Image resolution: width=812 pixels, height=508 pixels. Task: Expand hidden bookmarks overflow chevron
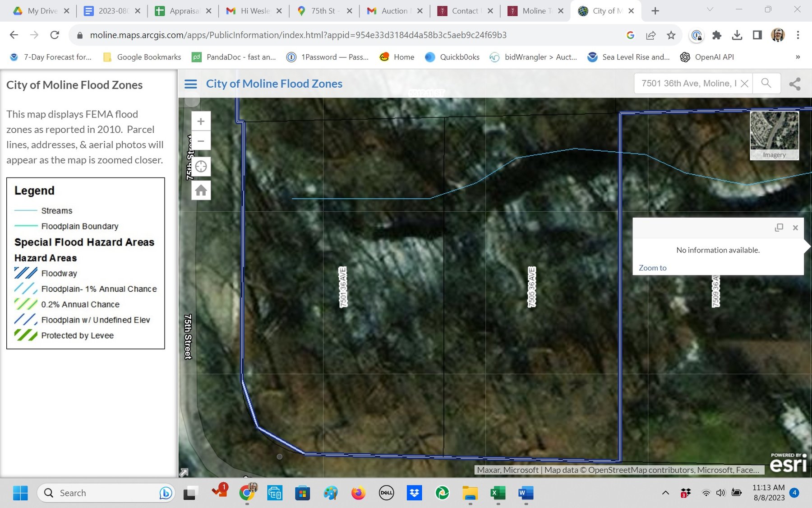point(798,57)
